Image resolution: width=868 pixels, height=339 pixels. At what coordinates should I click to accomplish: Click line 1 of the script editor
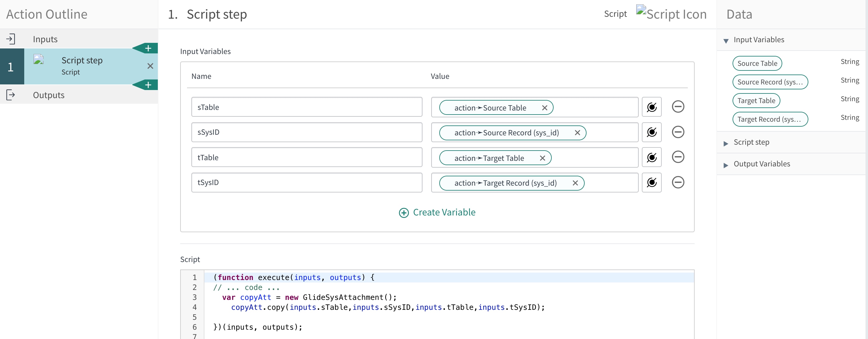coord(449,278)
